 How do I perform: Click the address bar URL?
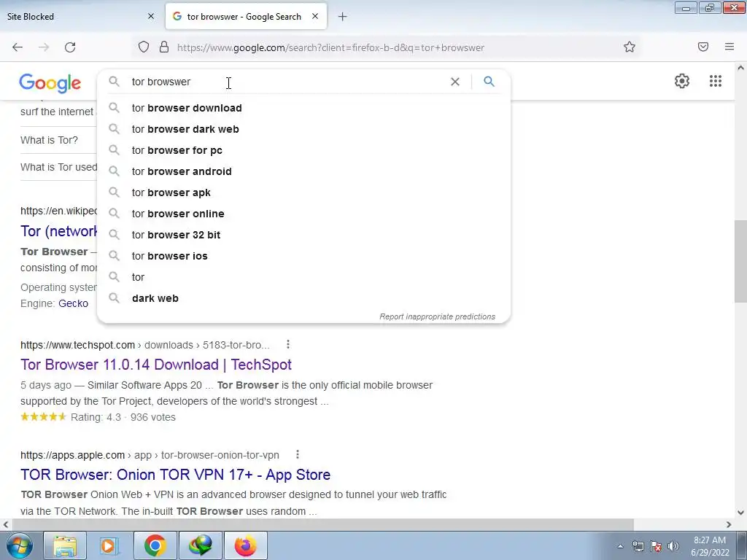pyautogui.click(x=330, y=47)
